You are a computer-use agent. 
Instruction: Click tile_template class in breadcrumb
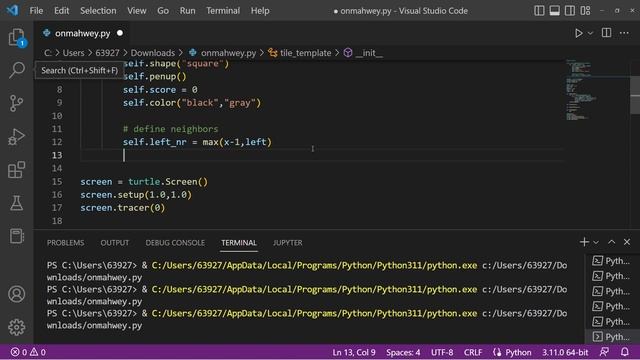pyautogui.click(x=305, y=53)
